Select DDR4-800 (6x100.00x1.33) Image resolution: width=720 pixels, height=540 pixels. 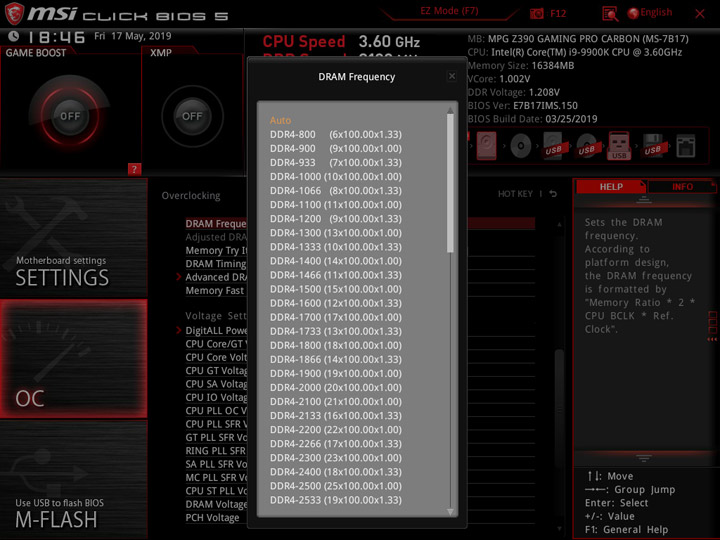tap(336, 135)
